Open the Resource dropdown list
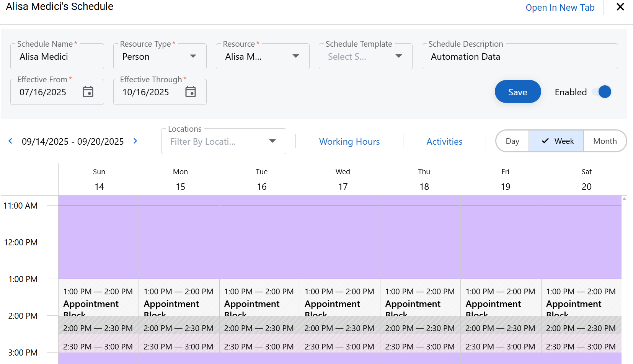 pyautogui.click(x=295, y=56)
